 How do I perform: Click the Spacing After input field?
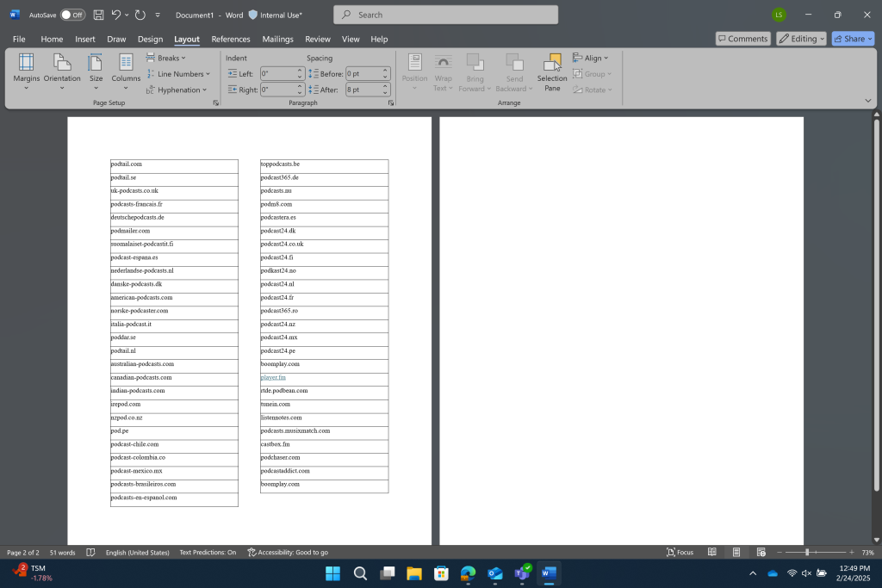click(364, 90)
